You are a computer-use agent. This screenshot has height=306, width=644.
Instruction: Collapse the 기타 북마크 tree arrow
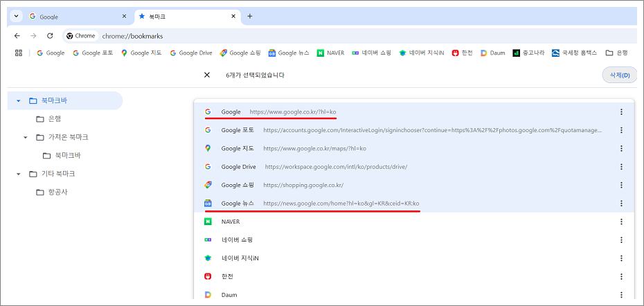[x=18, y=174]
